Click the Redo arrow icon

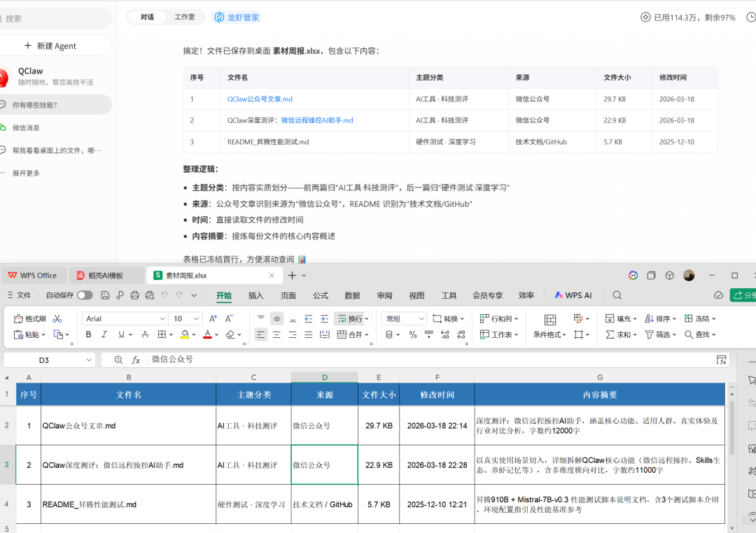(x=179, y=295)
